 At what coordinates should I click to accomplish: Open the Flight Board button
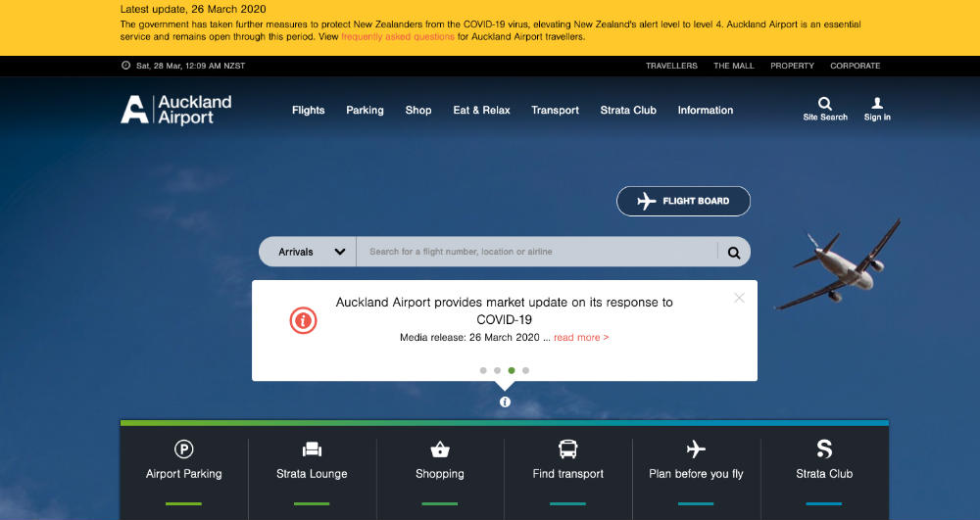tap(683, 201)
